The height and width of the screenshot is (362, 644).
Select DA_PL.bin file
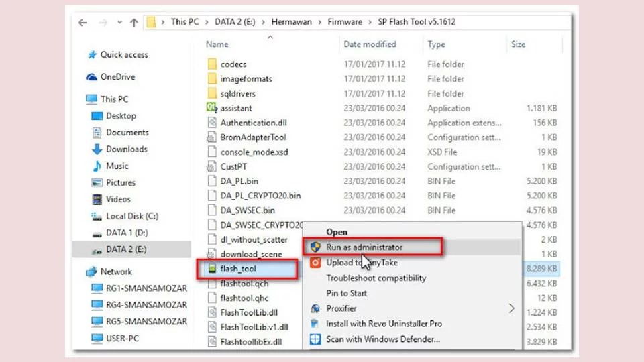tap(239, 181)
